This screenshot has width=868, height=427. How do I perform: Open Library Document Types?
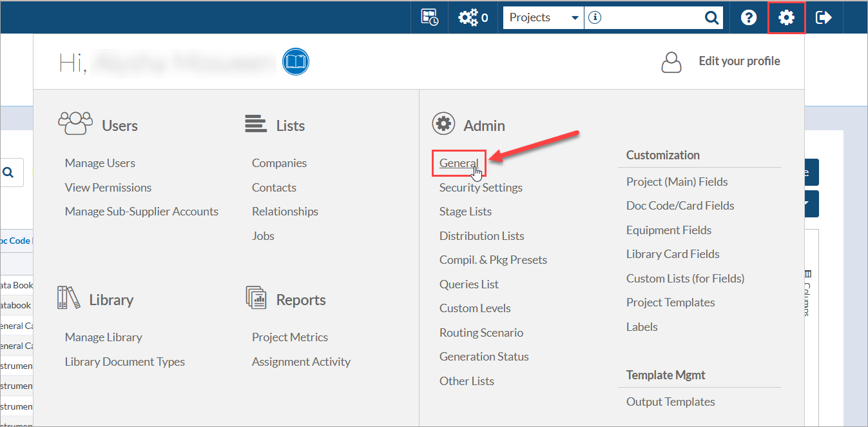(124, 362)
